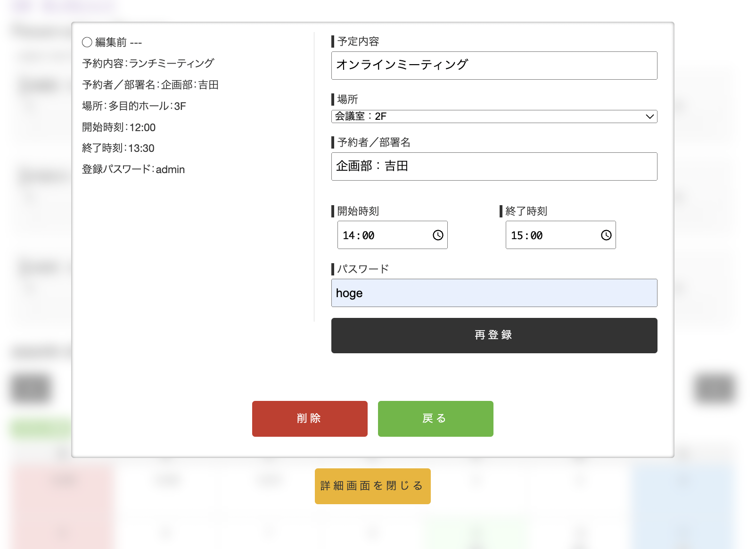Image resolution: width=756 pixels, height=549 pixels.
Task: Click the 予約内容:ランチミーティング text
Action: click(148, 63)
